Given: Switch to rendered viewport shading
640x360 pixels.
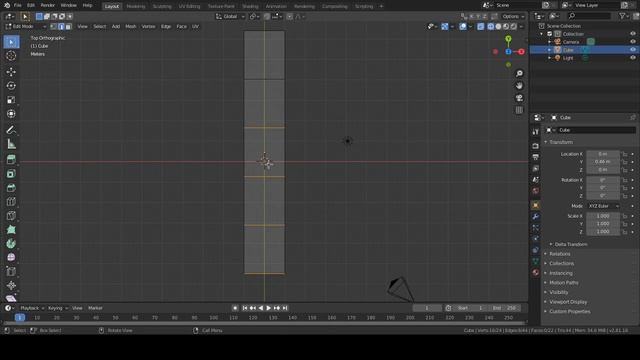Looking at the screenshot, I should tap(513, 27).
